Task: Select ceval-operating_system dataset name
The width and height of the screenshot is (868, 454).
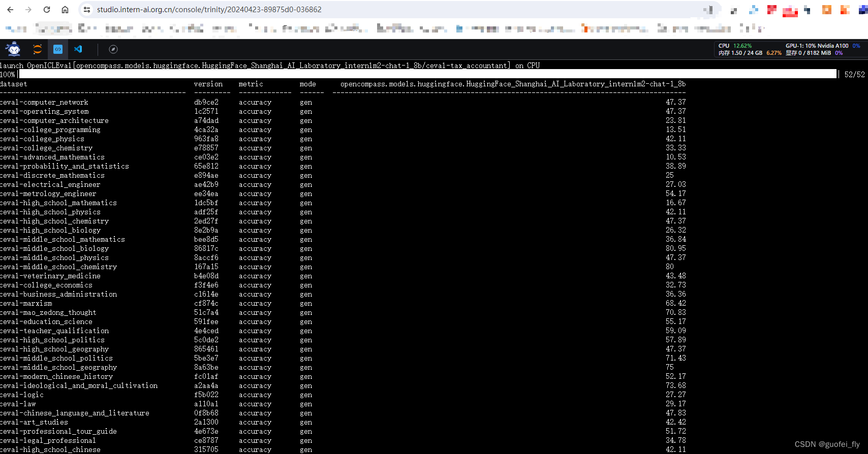Action: (44, 111)
